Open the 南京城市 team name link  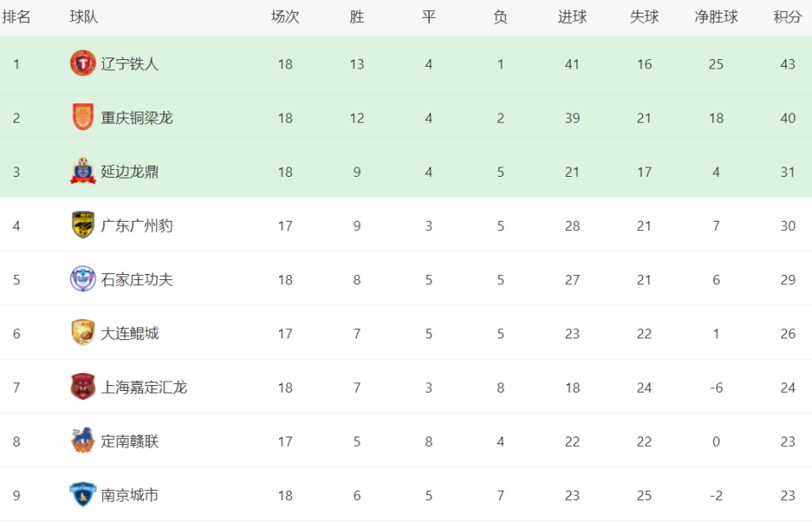(x=129, y=495)
